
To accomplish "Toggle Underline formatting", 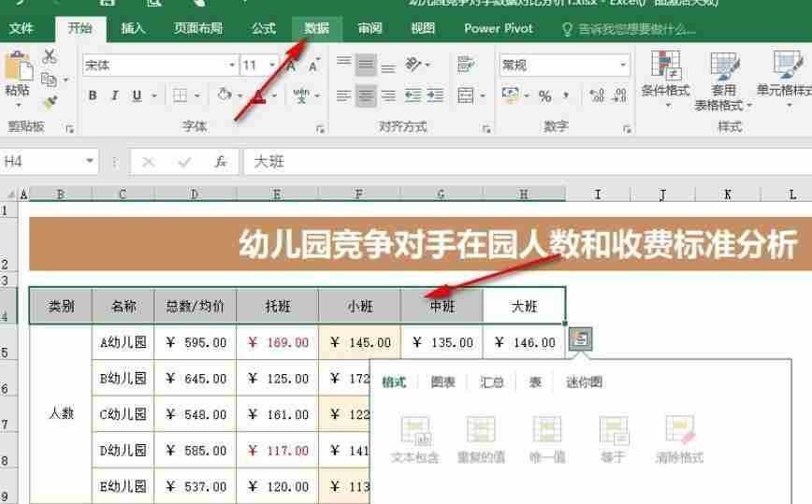I will [x=137, y=95].
